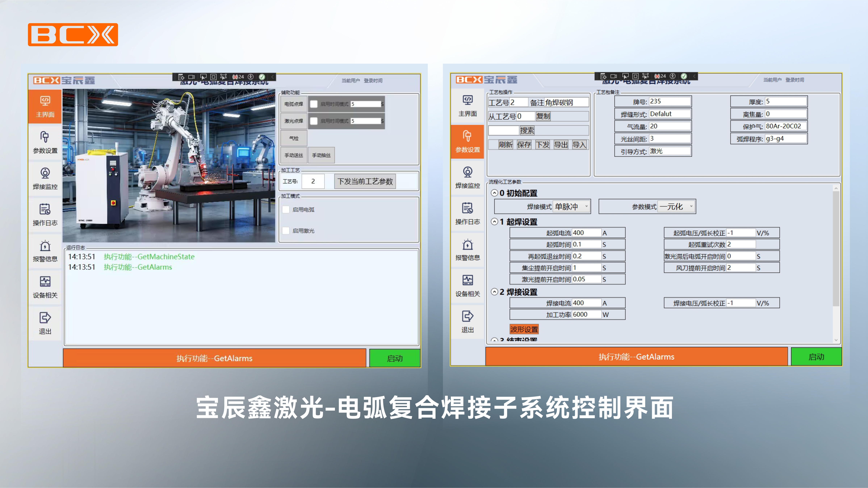Click green 启动 button in right window
This screenshot has height=488, width=868.
click(x=816, y=357)
